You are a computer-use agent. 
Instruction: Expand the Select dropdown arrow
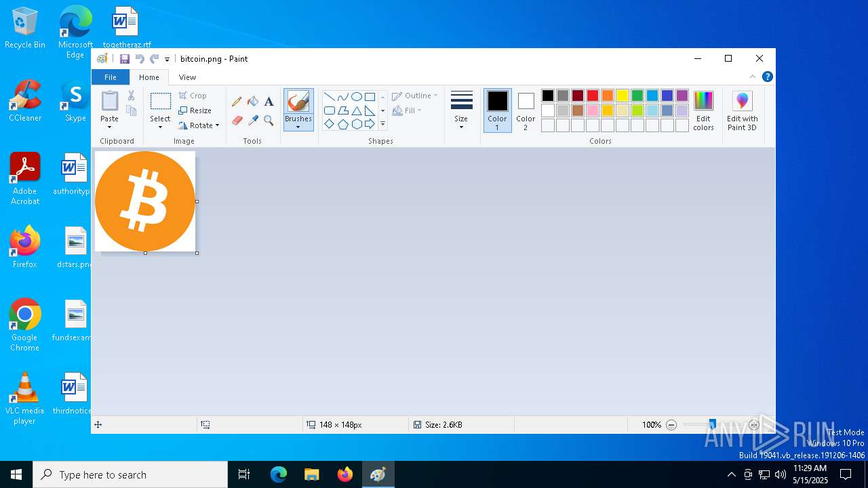tap(160, 127)
